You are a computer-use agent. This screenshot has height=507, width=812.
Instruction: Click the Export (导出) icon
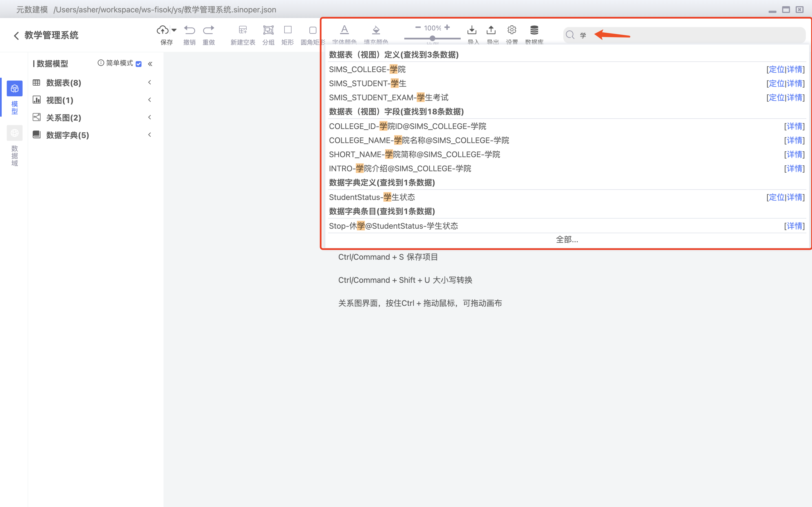491,30
